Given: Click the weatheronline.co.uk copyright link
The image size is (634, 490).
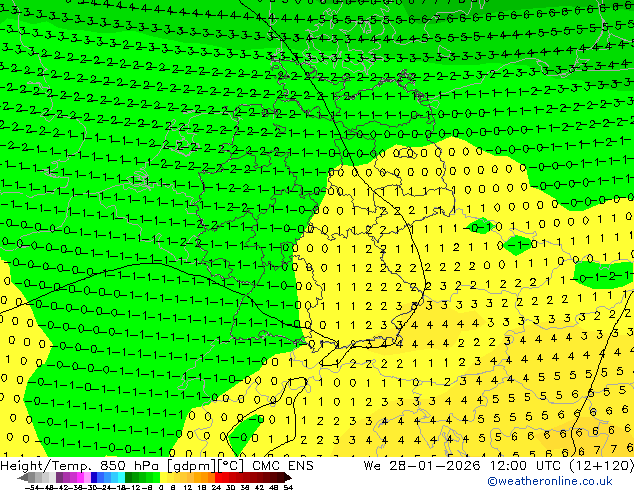Looking at the screenshot, I should 550,481.
